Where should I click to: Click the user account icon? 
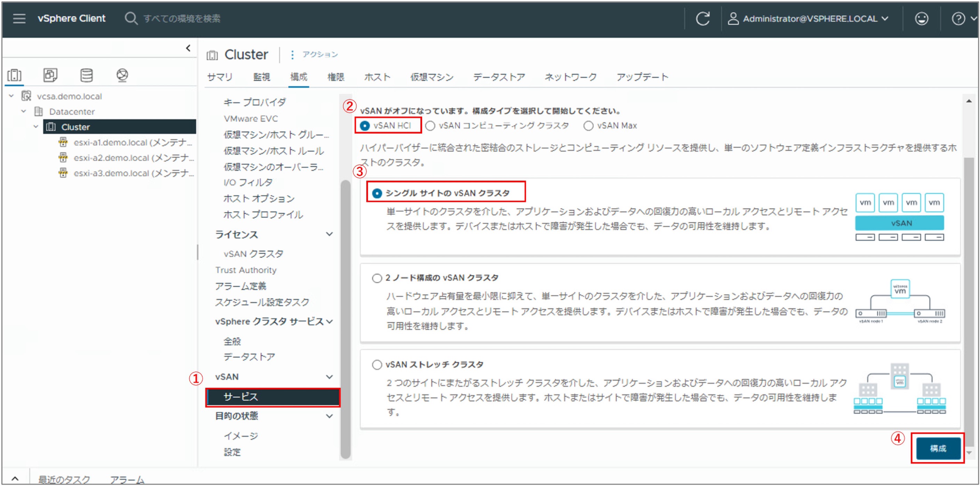click(x=733, y=18)
